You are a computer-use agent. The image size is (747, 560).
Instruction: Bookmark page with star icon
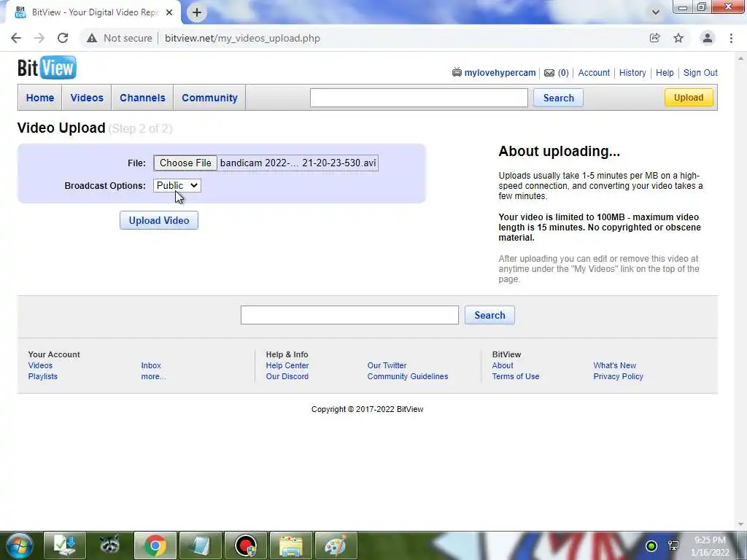(678, 38)
